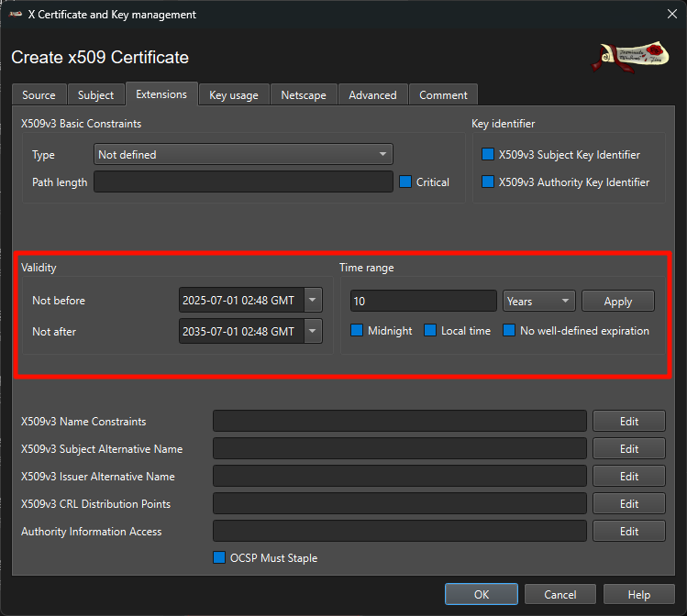Open the Basic Constraints Type dropdown
This screenshot has width=687, height=616.
[243, 154]
